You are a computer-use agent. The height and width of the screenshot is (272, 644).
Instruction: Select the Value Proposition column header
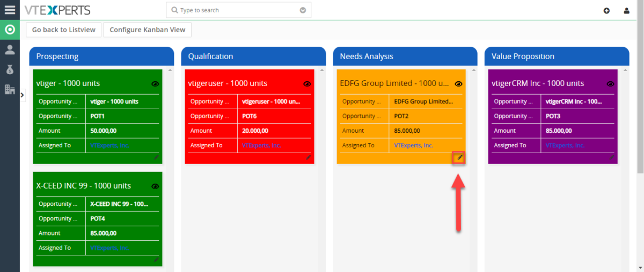tap(557, 56)
